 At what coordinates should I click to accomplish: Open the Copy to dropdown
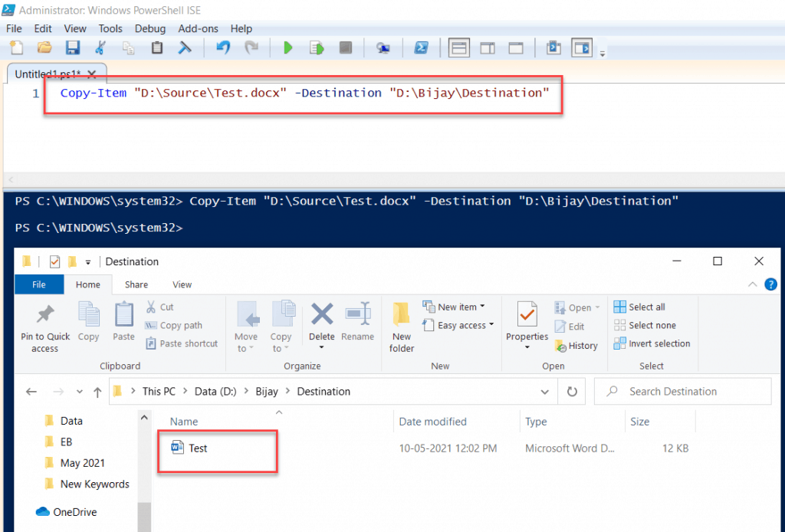pyautogui.click(x=281, y=327)
